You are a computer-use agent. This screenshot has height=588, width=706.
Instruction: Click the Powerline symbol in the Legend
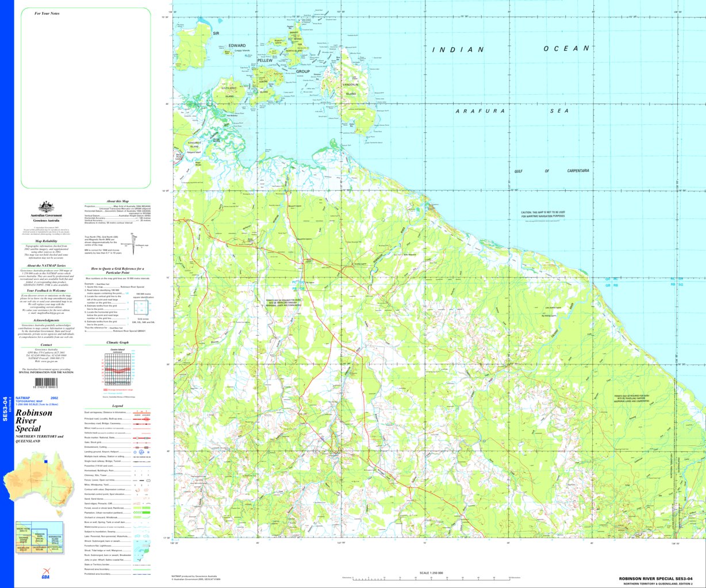[141, 466]
